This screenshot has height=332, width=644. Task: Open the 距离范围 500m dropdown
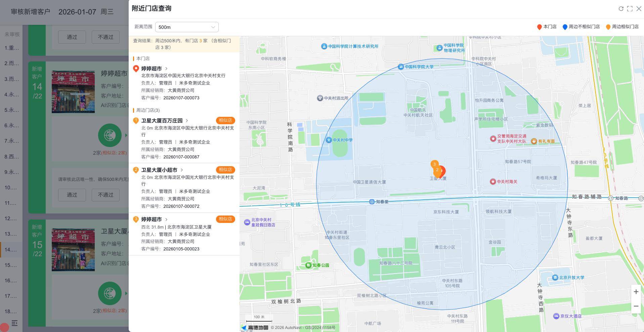[187, 27]
